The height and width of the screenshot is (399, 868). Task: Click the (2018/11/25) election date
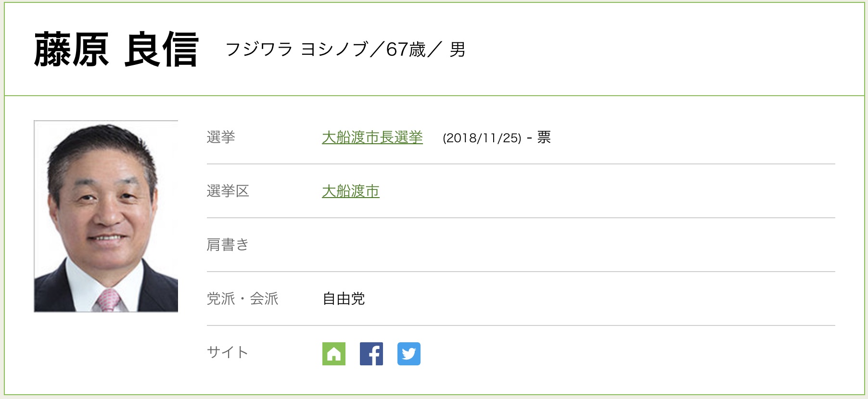[x=482, y=138]
